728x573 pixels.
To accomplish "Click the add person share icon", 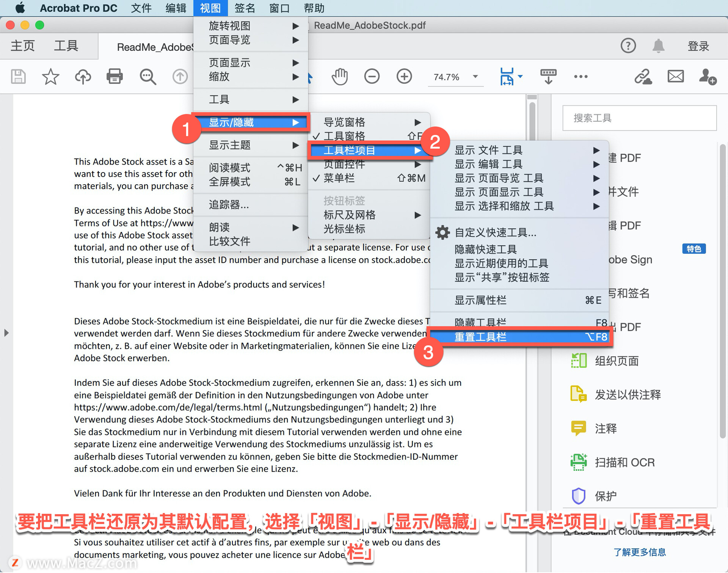I will point(708,77).
